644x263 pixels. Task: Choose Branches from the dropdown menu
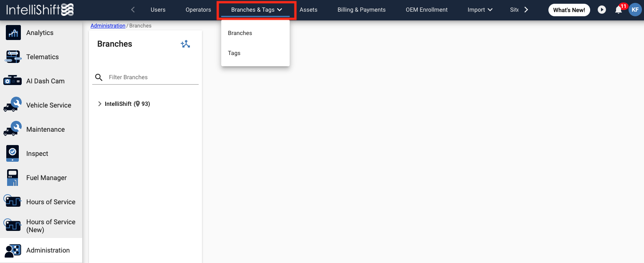click(255, 33)
